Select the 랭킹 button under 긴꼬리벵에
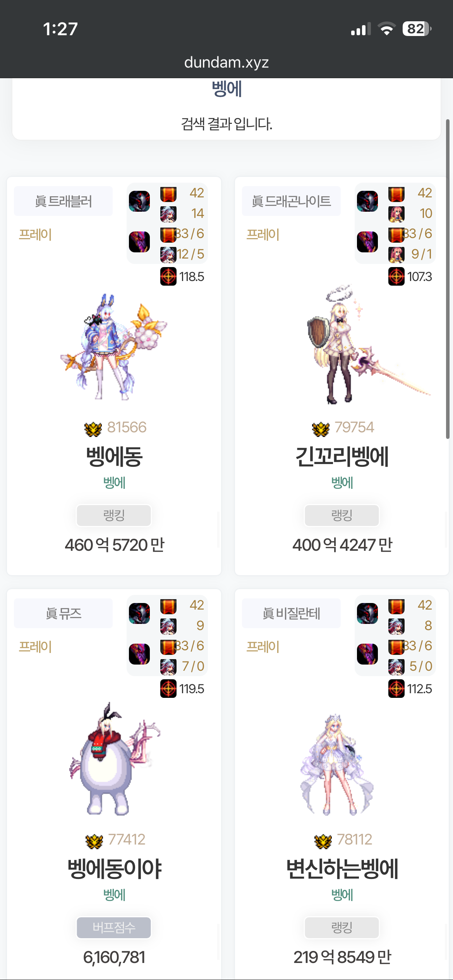The height and width of the screenshot is (980, 453). 342,516
